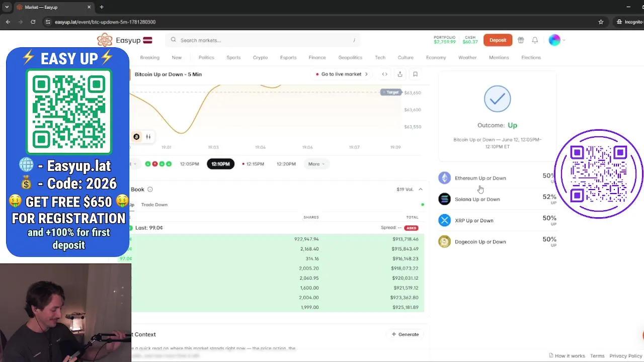Generate the market context

405,334
